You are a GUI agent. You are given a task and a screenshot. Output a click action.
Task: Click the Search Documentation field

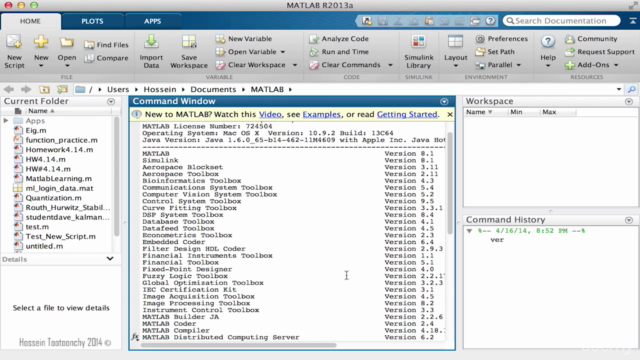[x=562, y=21]
